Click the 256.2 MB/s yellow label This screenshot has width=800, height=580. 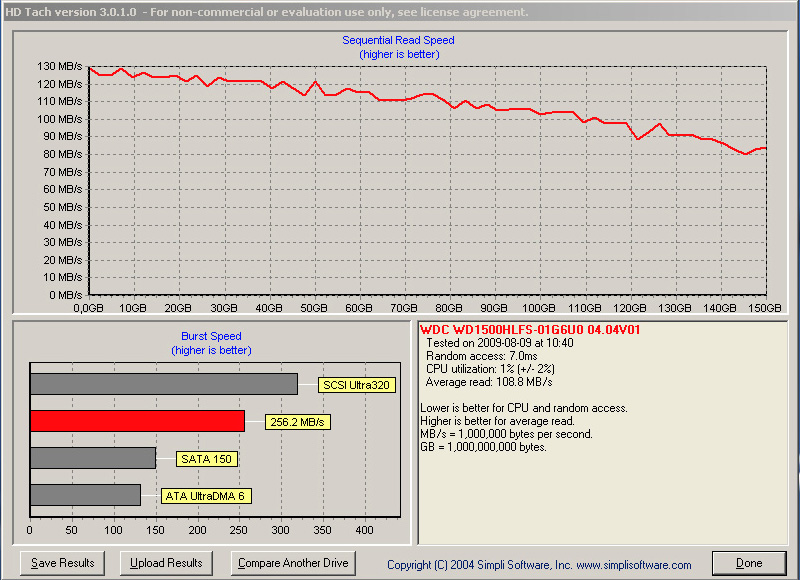(297, 422)
